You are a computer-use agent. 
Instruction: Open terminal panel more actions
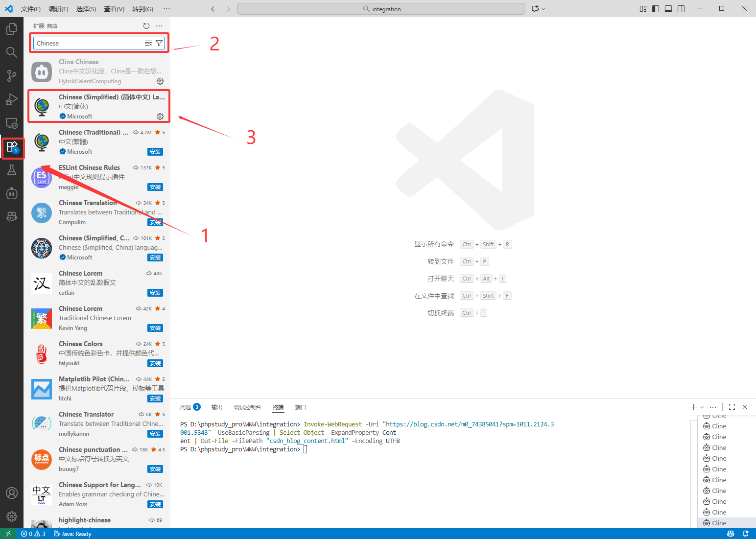713,407
